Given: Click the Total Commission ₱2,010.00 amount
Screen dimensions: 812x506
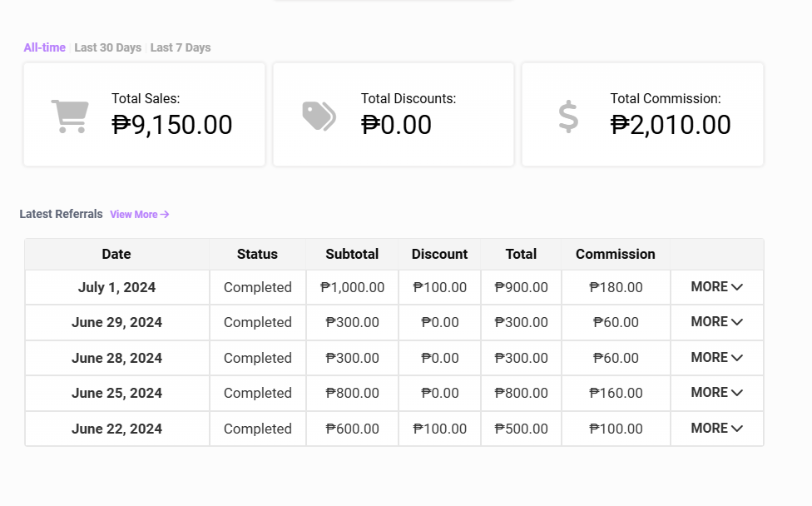Looking at the screenshot, I should tap(671, 125).
